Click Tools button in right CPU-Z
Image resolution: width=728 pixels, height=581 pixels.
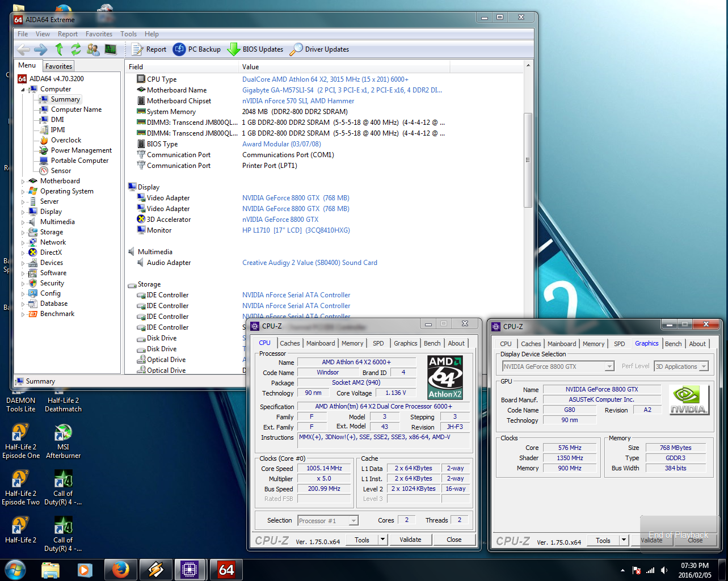tap(603, 541)
